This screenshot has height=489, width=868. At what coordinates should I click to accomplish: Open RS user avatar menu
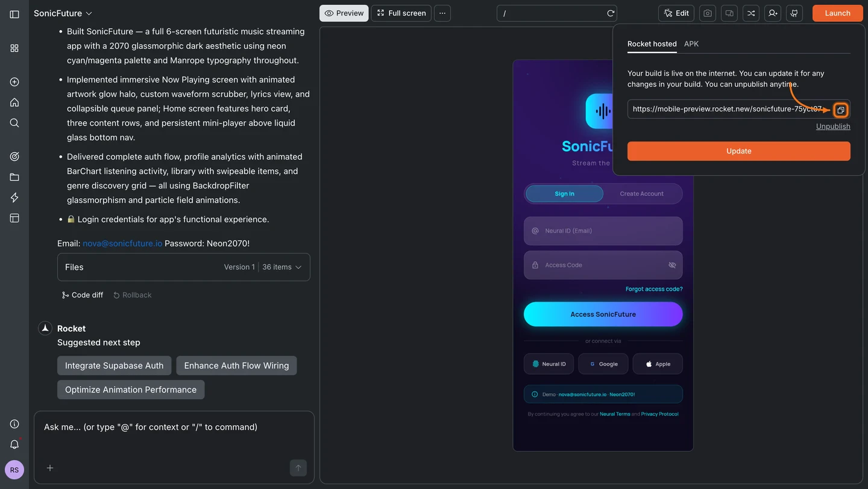click(14, 470)
